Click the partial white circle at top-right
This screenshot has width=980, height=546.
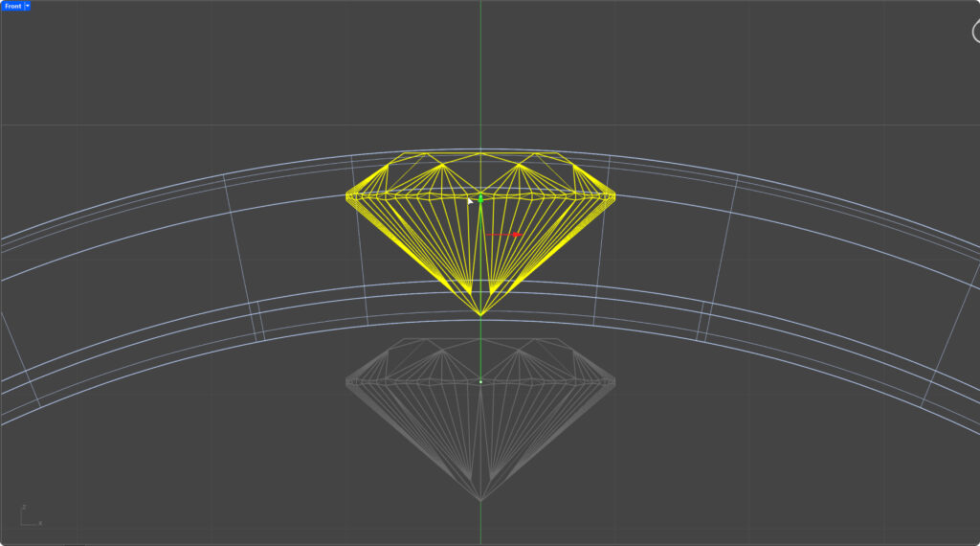975,31
